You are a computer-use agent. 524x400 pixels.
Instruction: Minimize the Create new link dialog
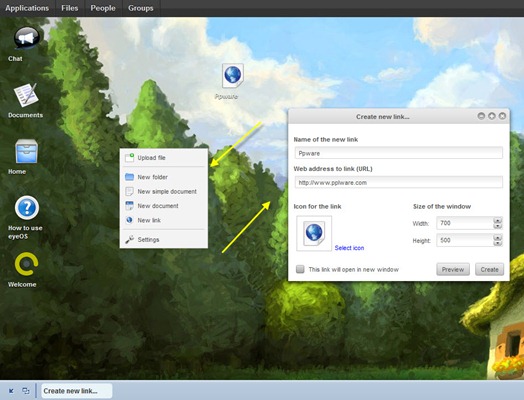(481, 116)
